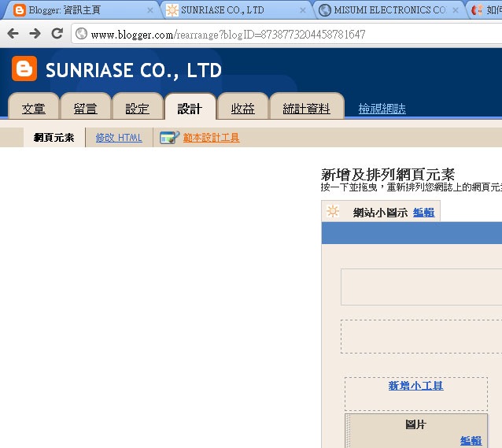Click the orange Blogger logo in header
The width and height of the screenshot is (502, 448).
pyautogui.click(x=24, y=68)
